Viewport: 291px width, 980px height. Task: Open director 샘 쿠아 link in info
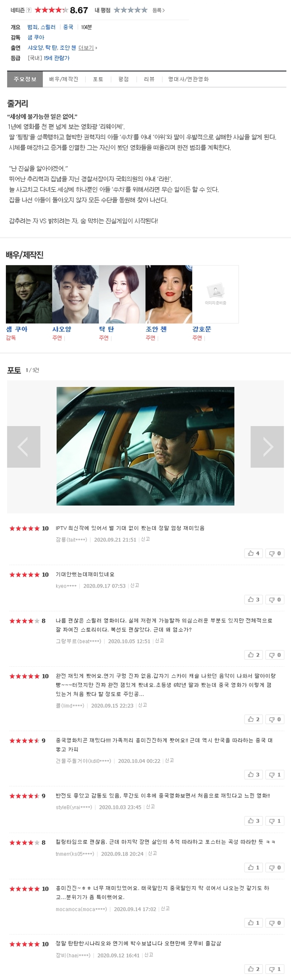pos(36,37)
